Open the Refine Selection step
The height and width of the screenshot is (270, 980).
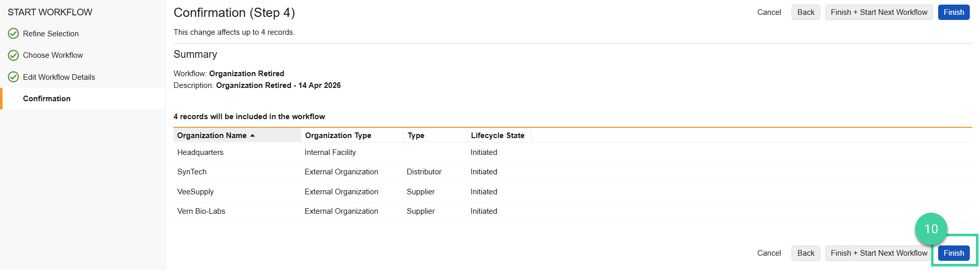(51, 34)
